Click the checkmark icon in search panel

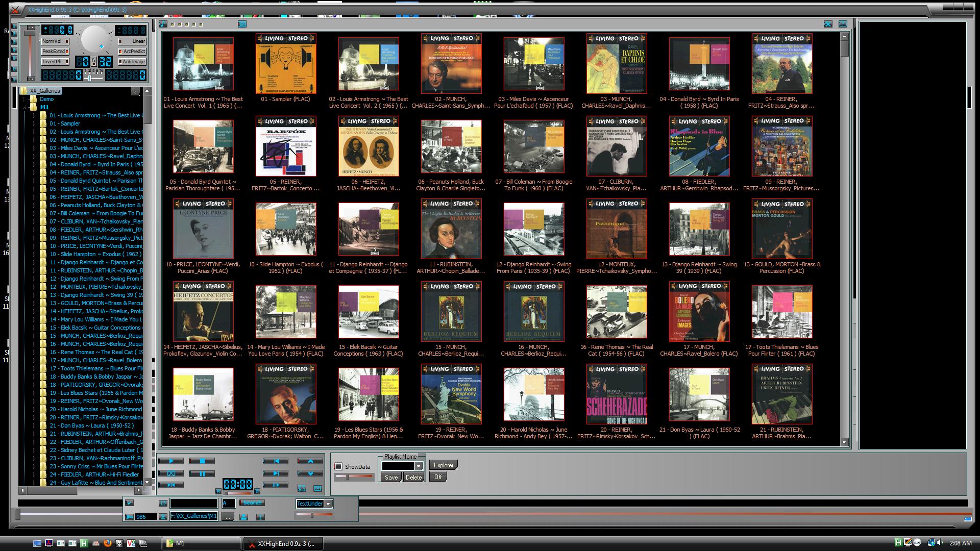pyautogui.click(x=129, y=503)
